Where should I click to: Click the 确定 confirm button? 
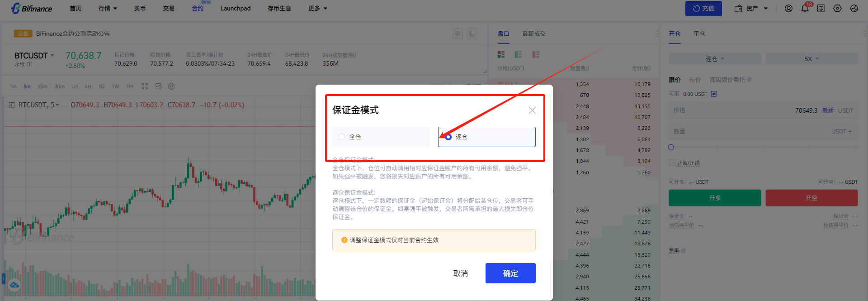click(x=510, y=273)
